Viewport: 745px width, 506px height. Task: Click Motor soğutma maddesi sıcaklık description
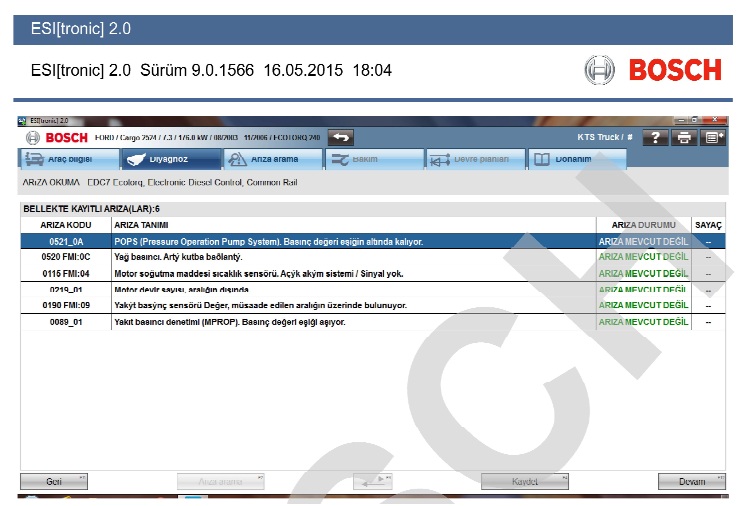pos(258,274)
